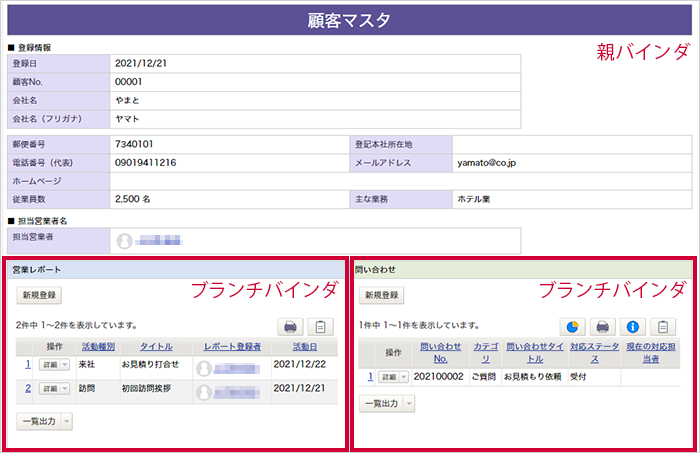The height and width of the screenshot is (453, 700).
Task: Click the clipboard icon in 問い合わせ panel
Action: point(663,327)
